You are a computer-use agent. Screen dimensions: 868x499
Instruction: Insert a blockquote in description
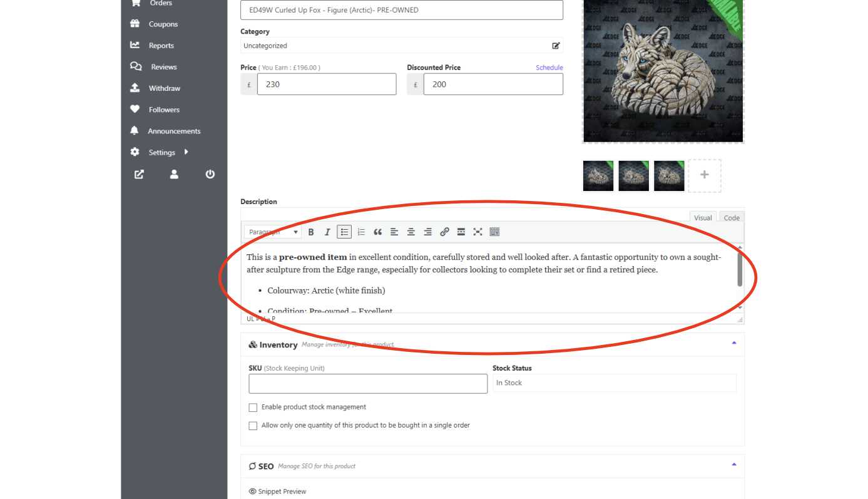(x=377, y=232)
